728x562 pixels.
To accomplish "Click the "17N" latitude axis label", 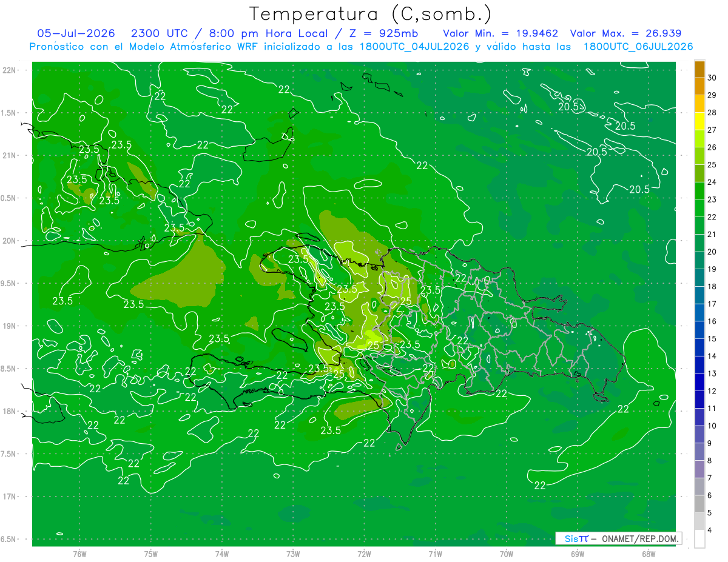I will click(x=10, y=497).
